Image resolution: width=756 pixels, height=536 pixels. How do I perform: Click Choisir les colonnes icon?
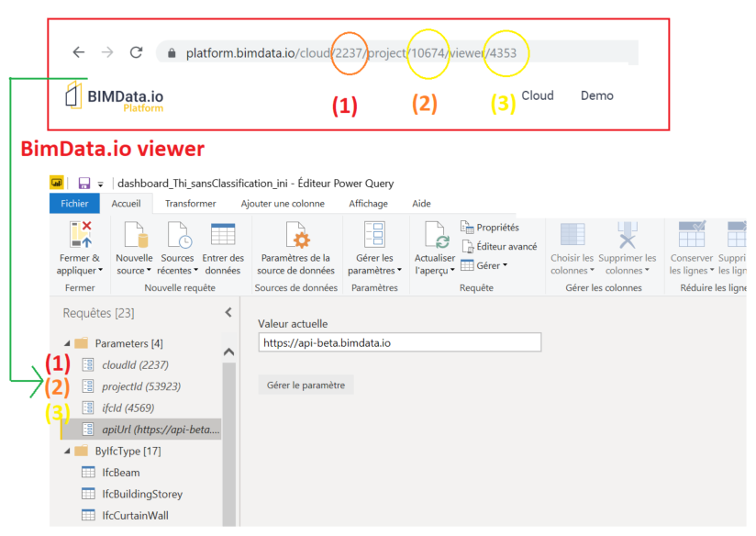[x=573, y=235]
